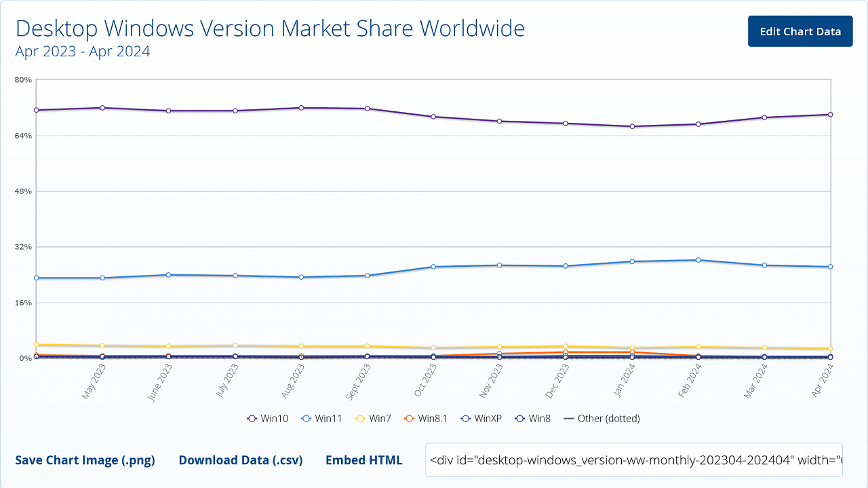Download Data as csv file
868x488 pixels.
pos(241,460)
